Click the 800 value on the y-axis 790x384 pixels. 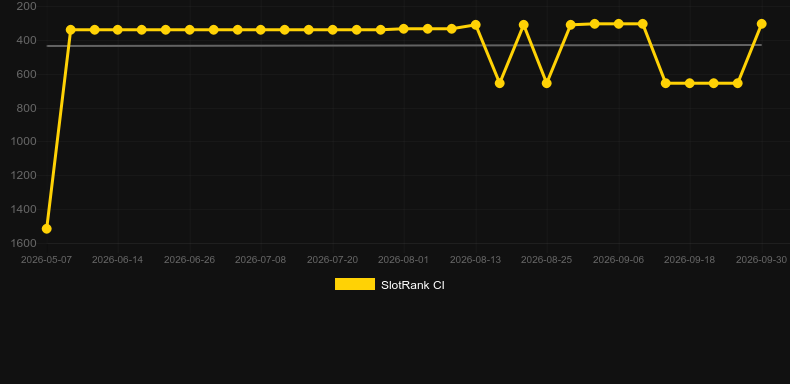click(27, 108)
